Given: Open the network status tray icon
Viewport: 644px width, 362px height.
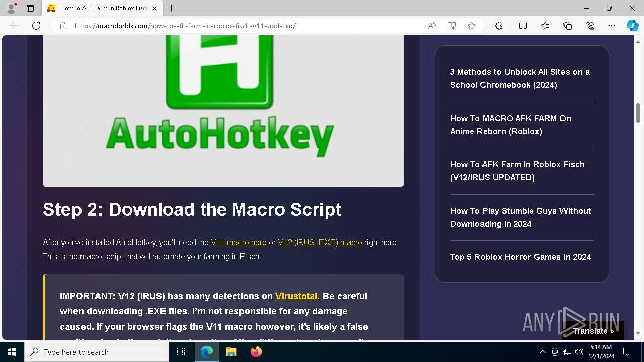Looking at the screenshot, I should click(x=567, y=352).
